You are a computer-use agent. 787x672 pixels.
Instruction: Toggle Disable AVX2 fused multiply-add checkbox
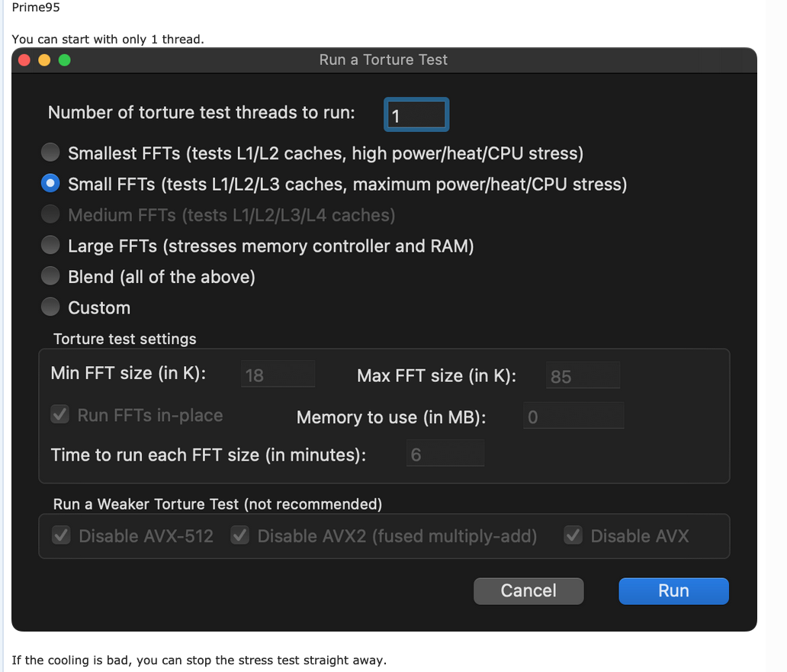click(x=240, y=536)
